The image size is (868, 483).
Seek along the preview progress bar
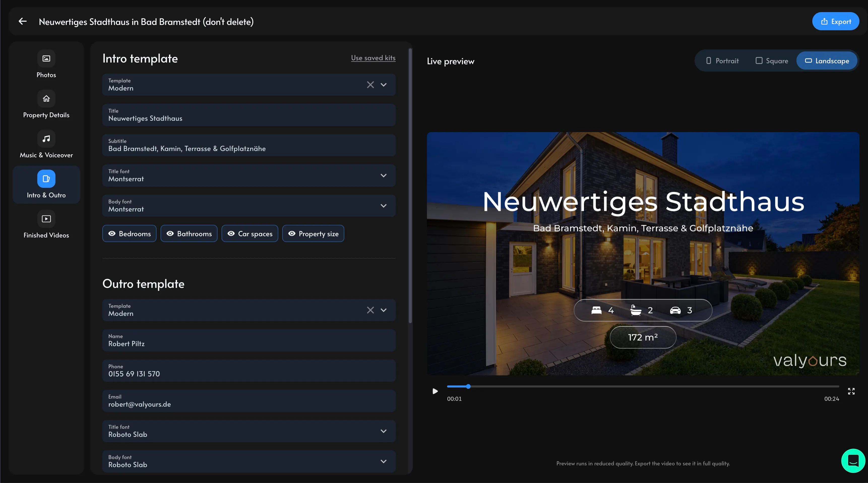coord(643,386)
